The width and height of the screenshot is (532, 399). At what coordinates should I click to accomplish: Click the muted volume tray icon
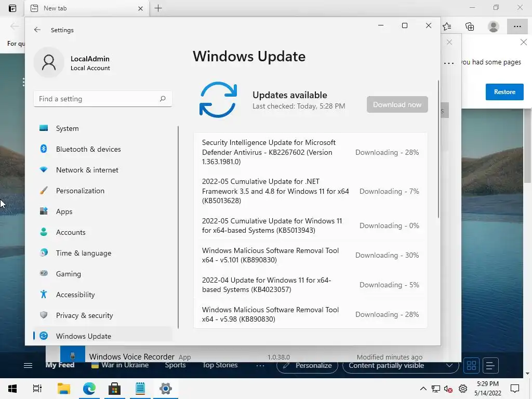(x=448, y=389)
